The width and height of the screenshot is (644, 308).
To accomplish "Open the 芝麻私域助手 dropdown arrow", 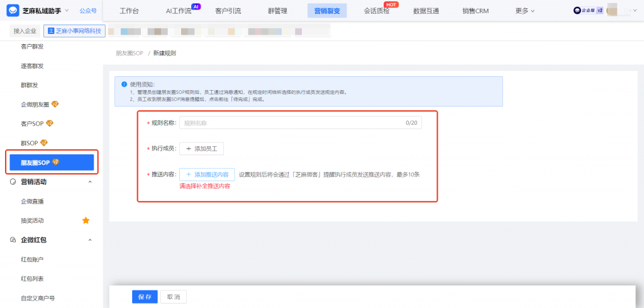I will pos(67,11).
